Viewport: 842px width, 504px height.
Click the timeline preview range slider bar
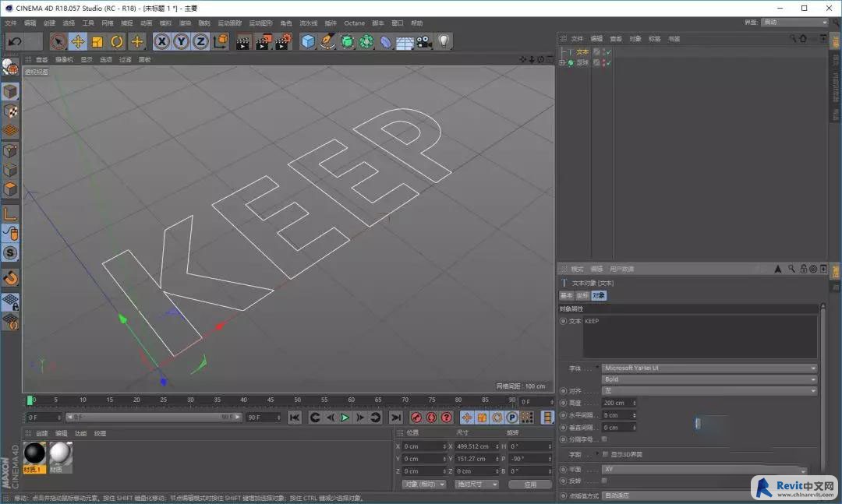[x=154, y=417]
